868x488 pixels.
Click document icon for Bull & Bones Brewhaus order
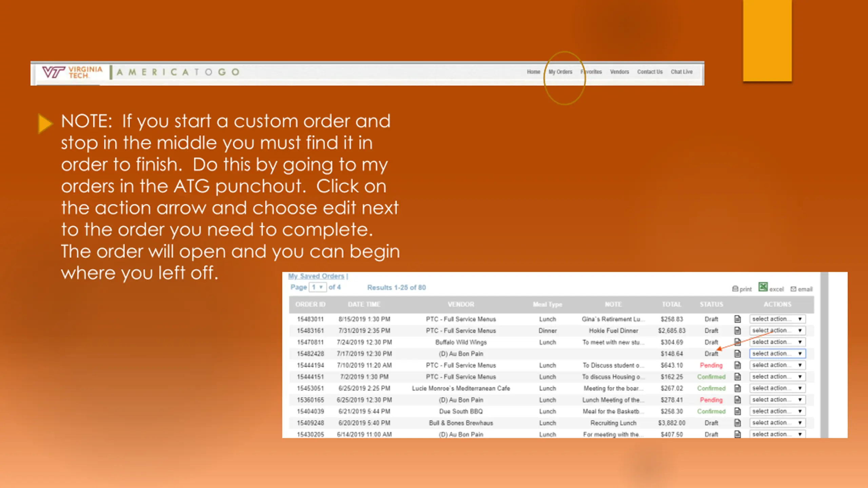click(737, 423)
